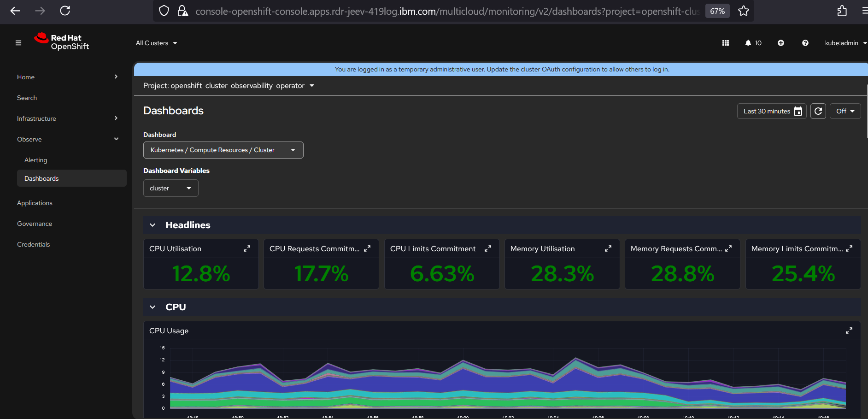Viewport: 868px width, 419px height.
Task: Collapse the Headlines section
Action: [x=152, y=225]
